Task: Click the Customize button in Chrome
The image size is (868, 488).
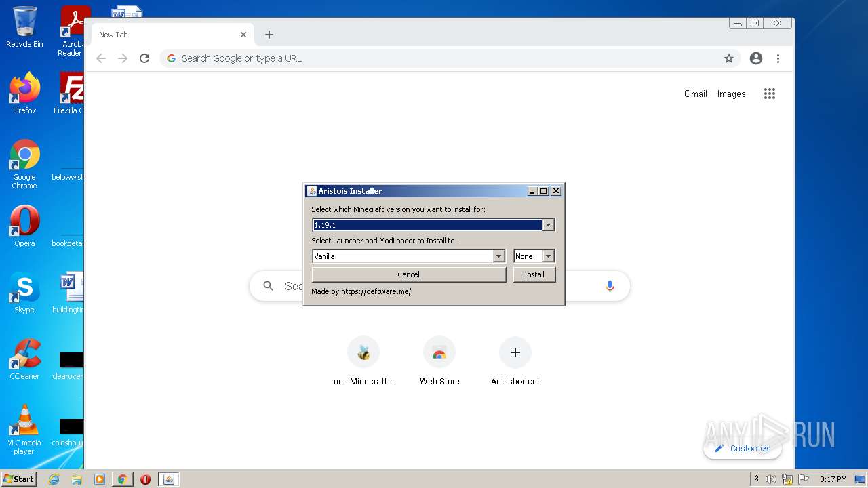Action: [743, 448]
